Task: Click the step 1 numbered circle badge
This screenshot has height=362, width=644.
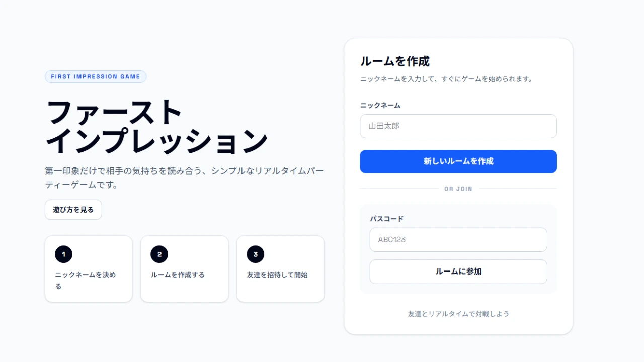Action: pos(63,254)
